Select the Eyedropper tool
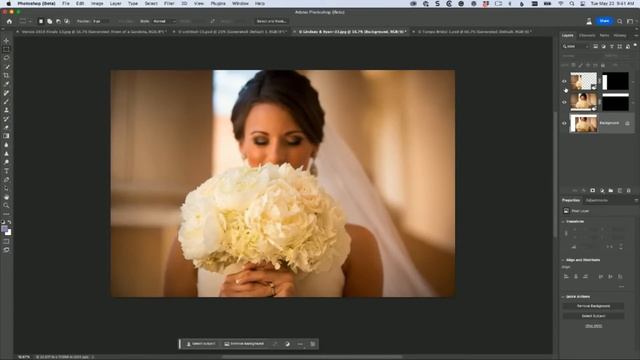Viewport: 640px width, 360px height. pyautogui.click(x=6, y=84)
